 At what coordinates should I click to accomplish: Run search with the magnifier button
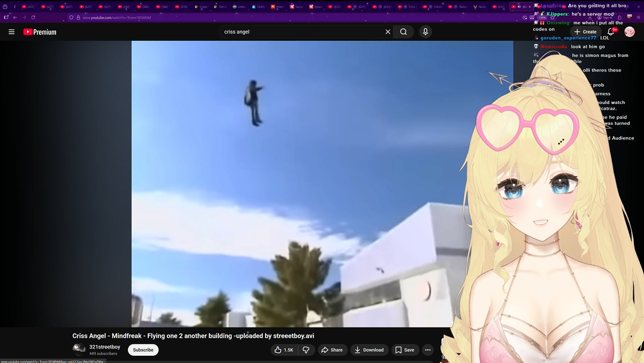[x=404, y=31]
